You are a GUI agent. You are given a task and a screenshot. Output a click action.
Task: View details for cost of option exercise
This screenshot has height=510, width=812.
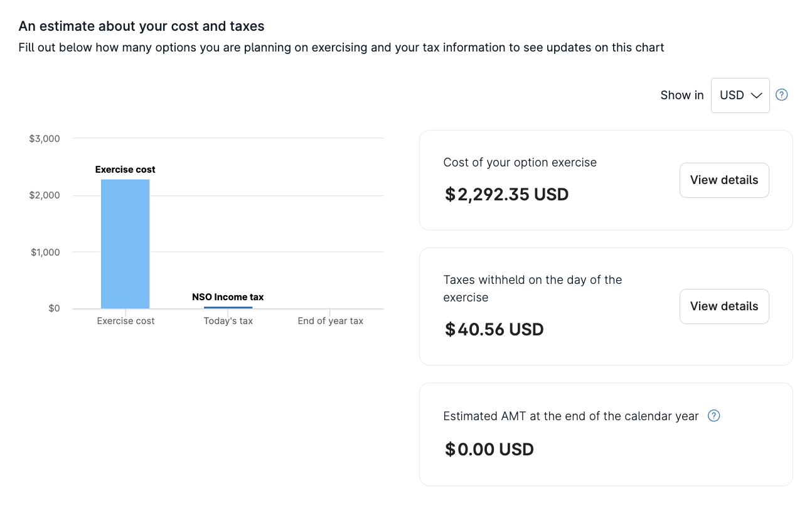pos(724,180)
